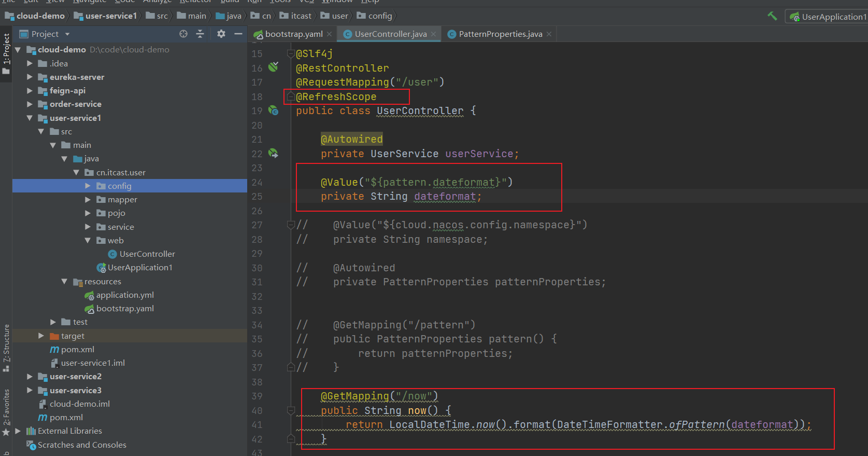Select cloud-demo.iml file
The image size is (868, 456).
[x=79, y=404]
